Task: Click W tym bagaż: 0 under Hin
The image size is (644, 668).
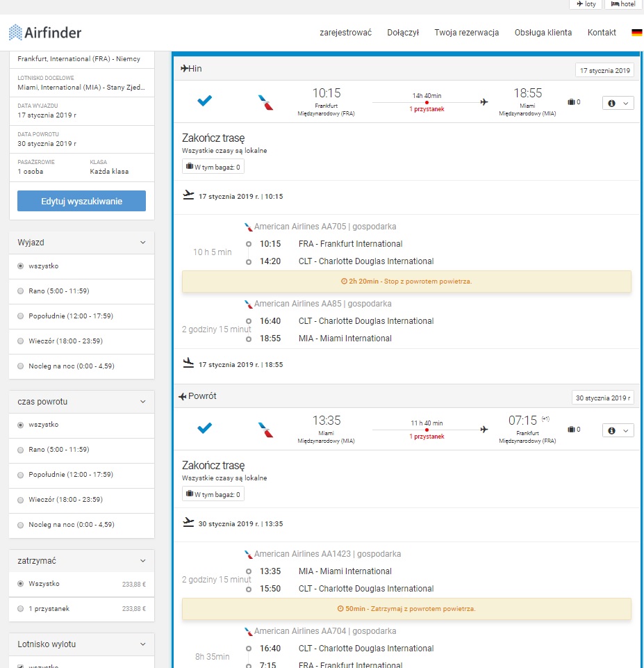Action: [x=213, y=167]
